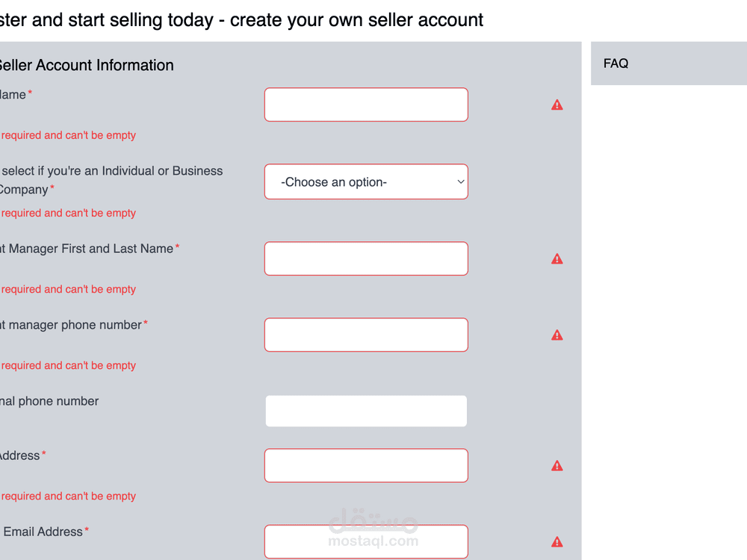Click into Manager First and Last Name input

point(366,258)
